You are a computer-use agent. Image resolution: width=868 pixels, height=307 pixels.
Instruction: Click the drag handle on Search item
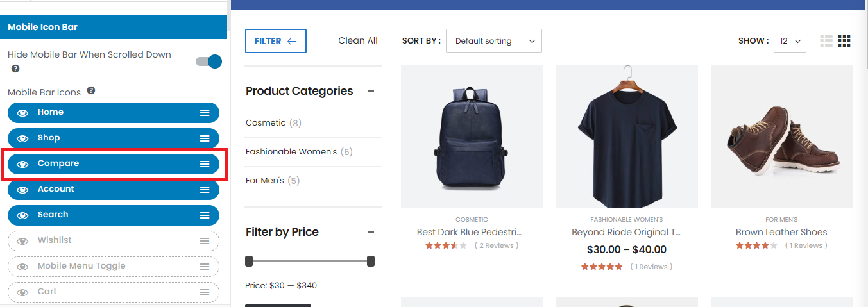pyautogui.click(x=205, y=215)
